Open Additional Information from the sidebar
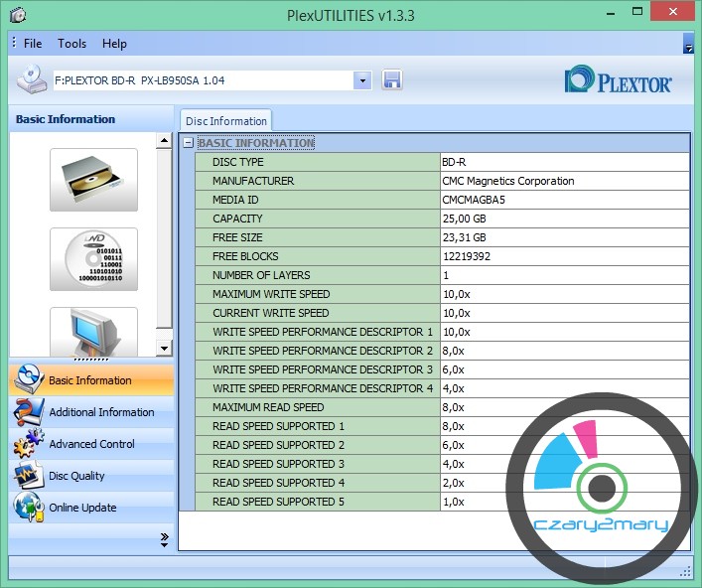Screen dimensions: 702x588 coord(101,412)
